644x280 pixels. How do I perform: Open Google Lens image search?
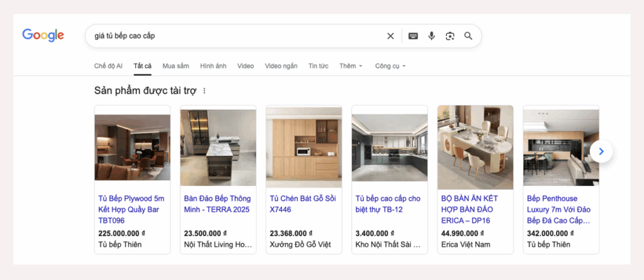point(450,36)
